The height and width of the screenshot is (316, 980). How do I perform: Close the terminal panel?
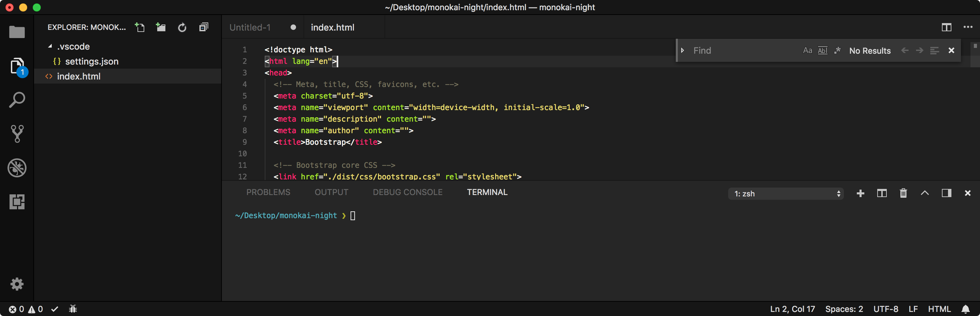[967, 193]
